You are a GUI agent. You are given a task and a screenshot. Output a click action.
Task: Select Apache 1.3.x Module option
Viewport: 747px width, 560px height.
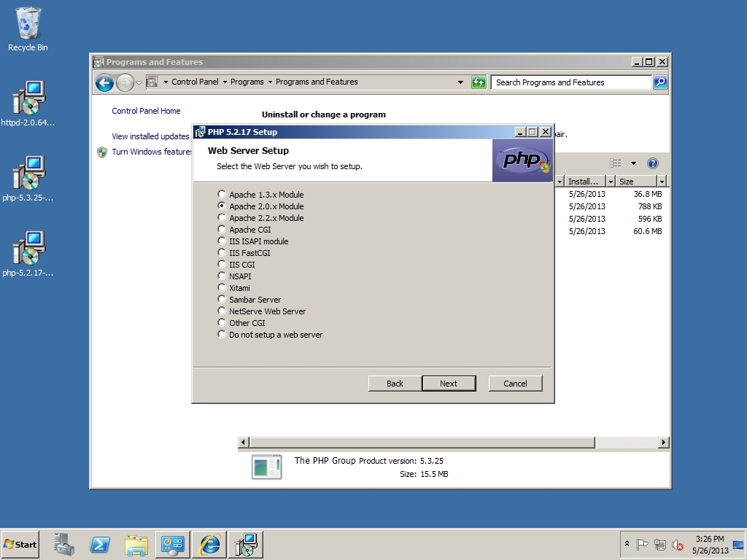(222, 194)
